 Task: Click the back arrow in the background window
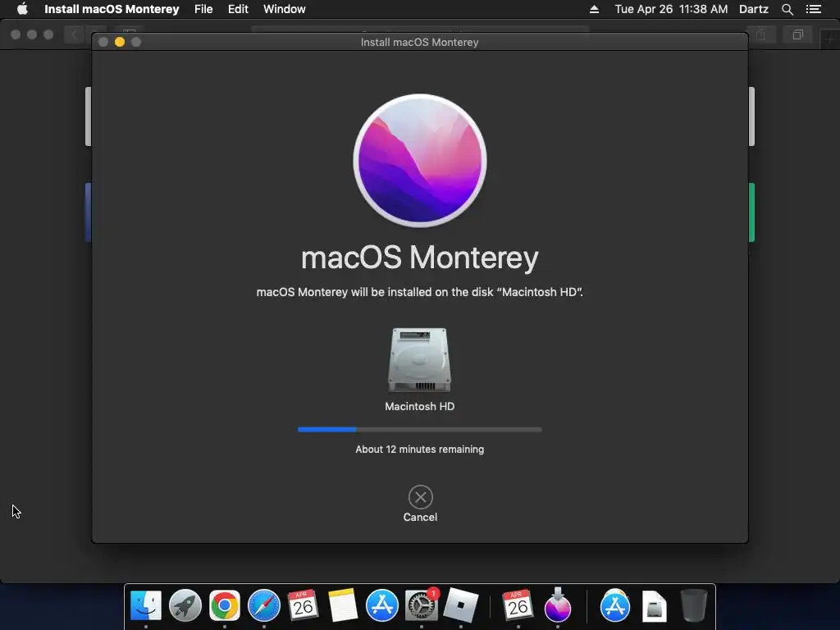point(74,35)
